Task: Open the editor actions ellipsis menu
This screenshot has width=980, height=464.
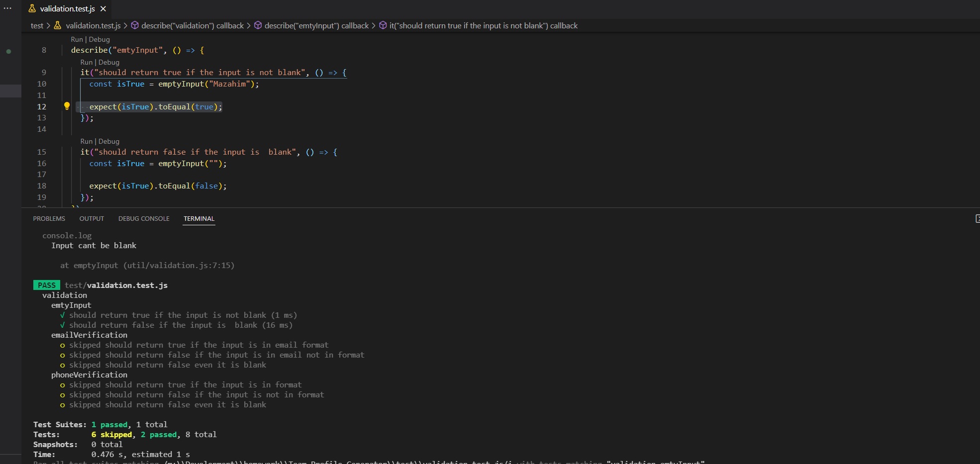Action: (x=7, y=8)
